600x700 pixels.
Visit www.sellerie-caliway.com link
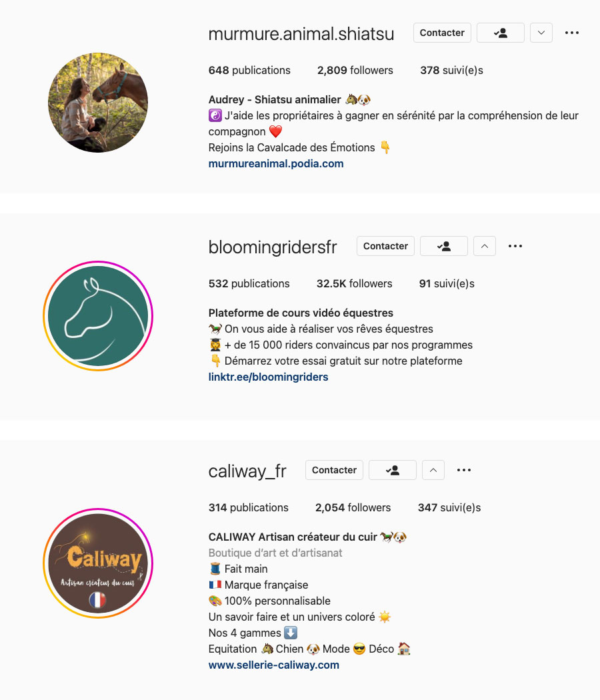point(273,665)
